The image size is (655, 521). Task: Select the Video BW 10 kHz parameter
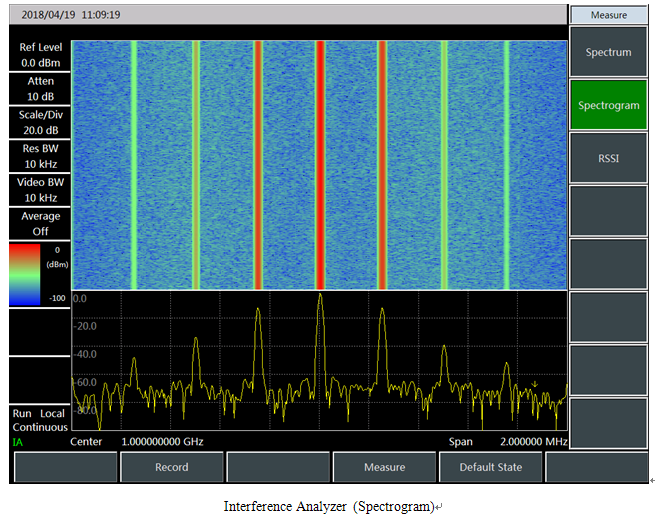(40, 191)
